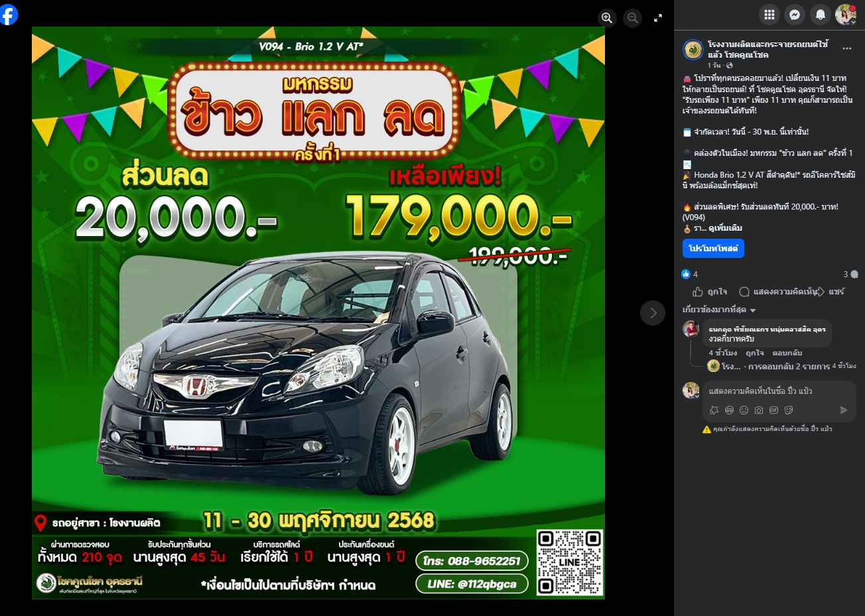
Task: Open the 3 comments count
Action: point(850,274)
